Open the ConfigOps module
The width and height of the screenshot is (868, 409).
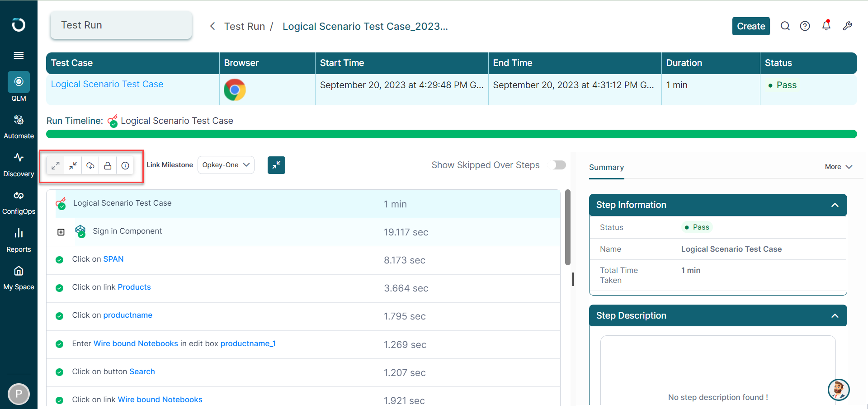coord(19,202)
